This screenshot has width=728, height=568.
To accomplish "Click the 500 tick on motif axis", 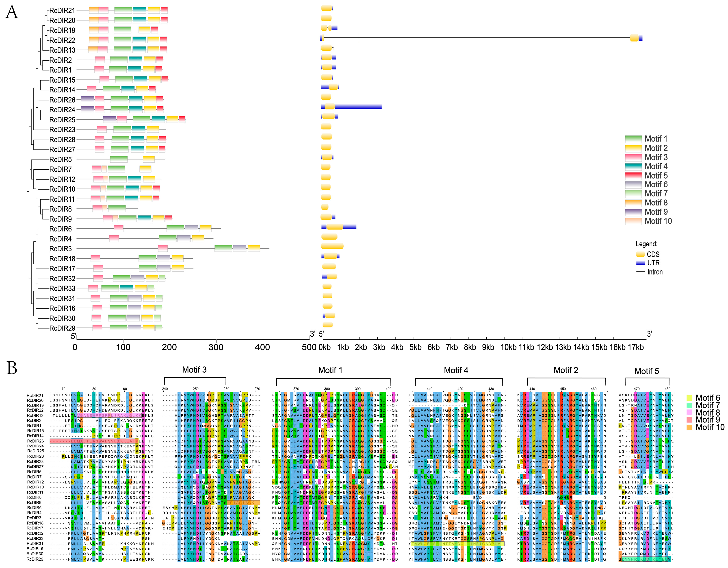I will 309,347.
